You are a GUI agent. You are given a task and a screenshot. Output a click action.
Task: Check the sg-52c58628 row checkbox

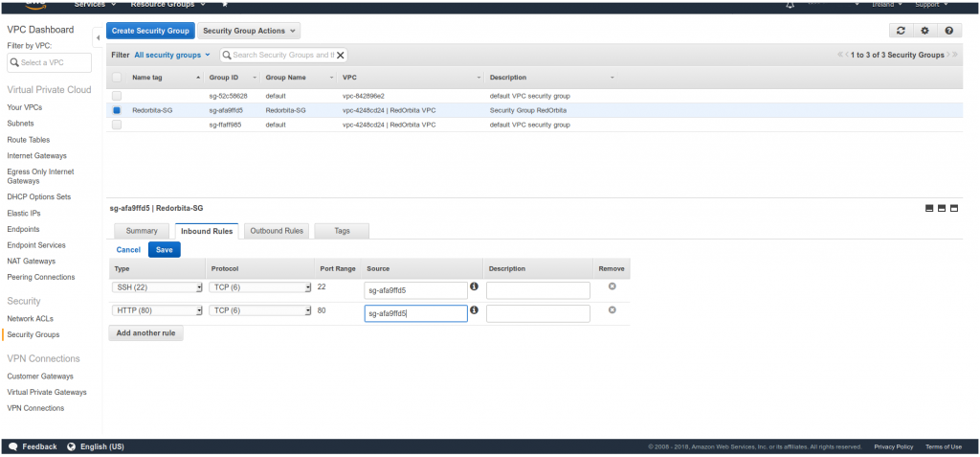[117, 96]
